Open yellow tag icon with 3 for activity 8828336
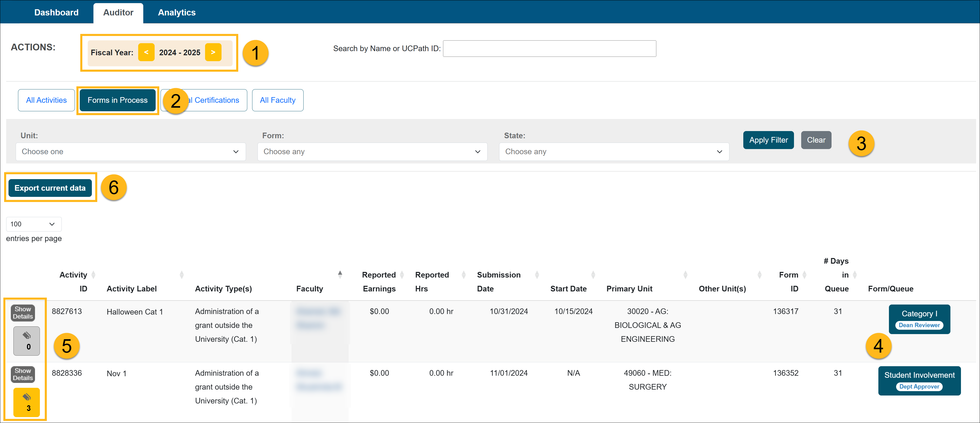Viewport: 980px width, 423px height. point(27,402)
